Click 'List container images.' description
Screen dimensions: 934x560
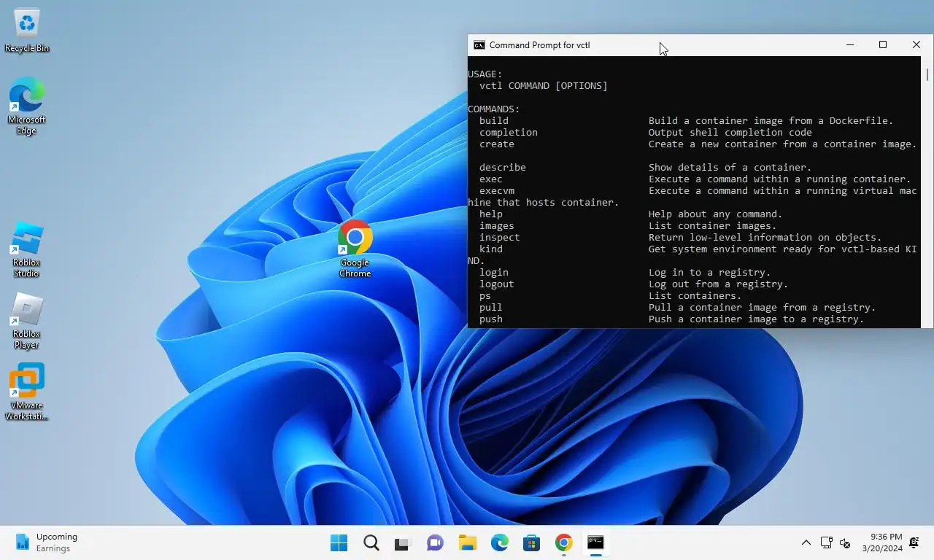713,226
